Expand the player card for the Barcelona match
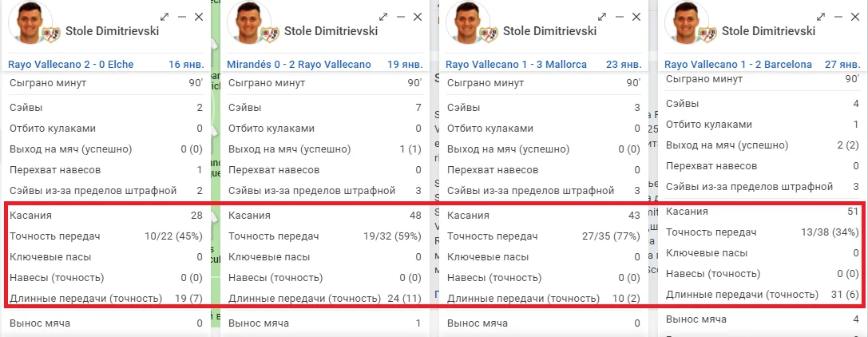 click(x=821, y=17)
